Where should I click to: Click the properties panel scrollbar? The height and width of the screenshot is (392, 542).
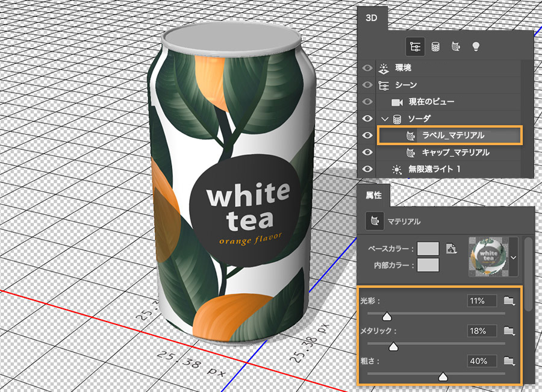529,274
